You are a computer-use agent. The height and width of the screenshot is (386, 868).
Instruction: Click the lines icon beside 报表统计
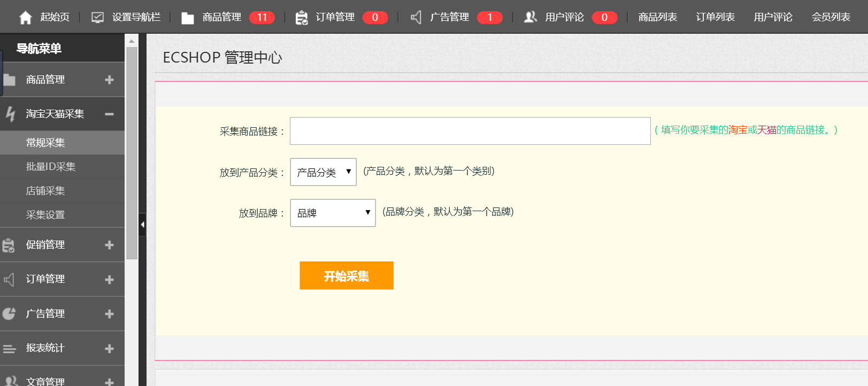[x=9, y=349]
